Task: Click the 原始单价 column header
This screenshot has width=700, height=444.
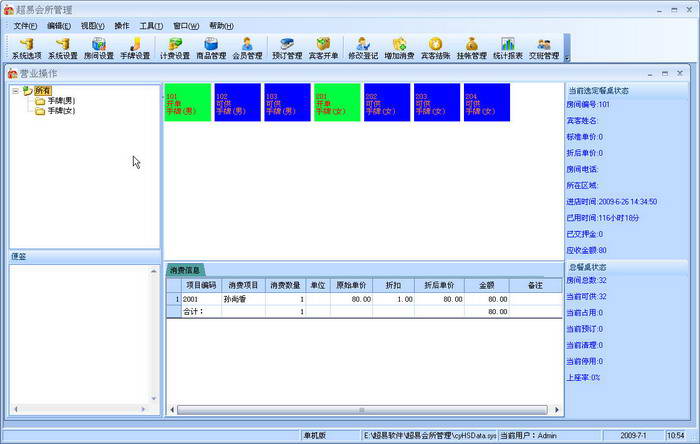Action: [x=351, y=285]
